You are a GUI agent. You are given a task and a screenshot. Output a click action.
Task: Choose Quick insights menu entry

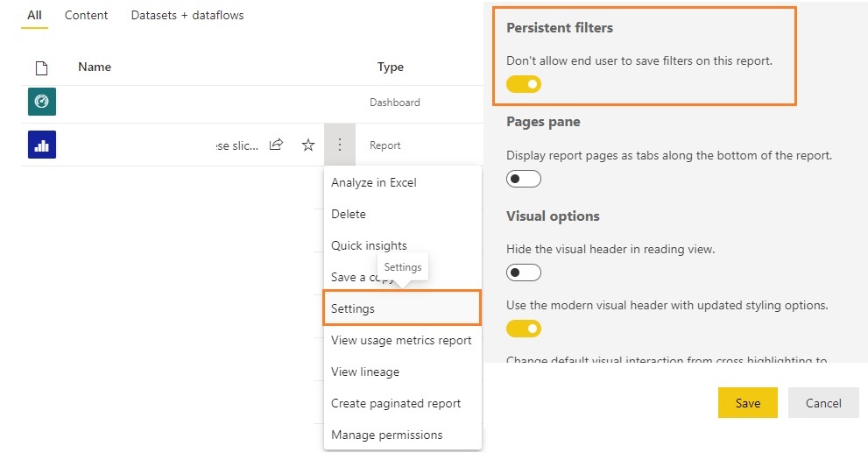tap(402, 246)
